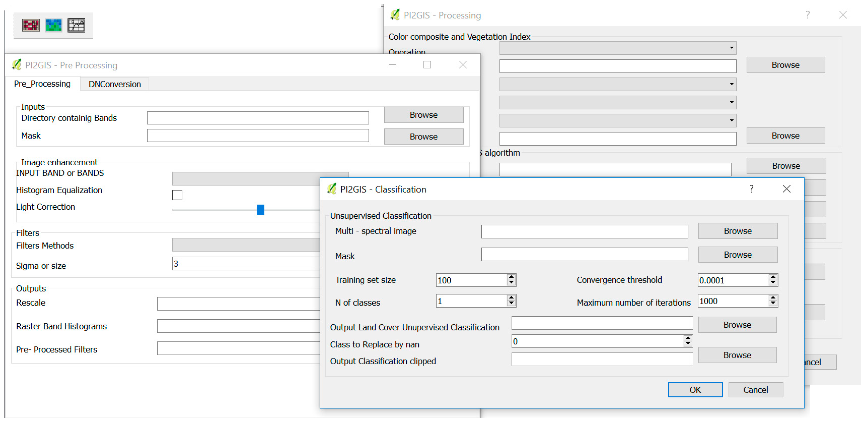Click the red checkered grid toolbar icon
868x422 pixels.
pos(31,25)
